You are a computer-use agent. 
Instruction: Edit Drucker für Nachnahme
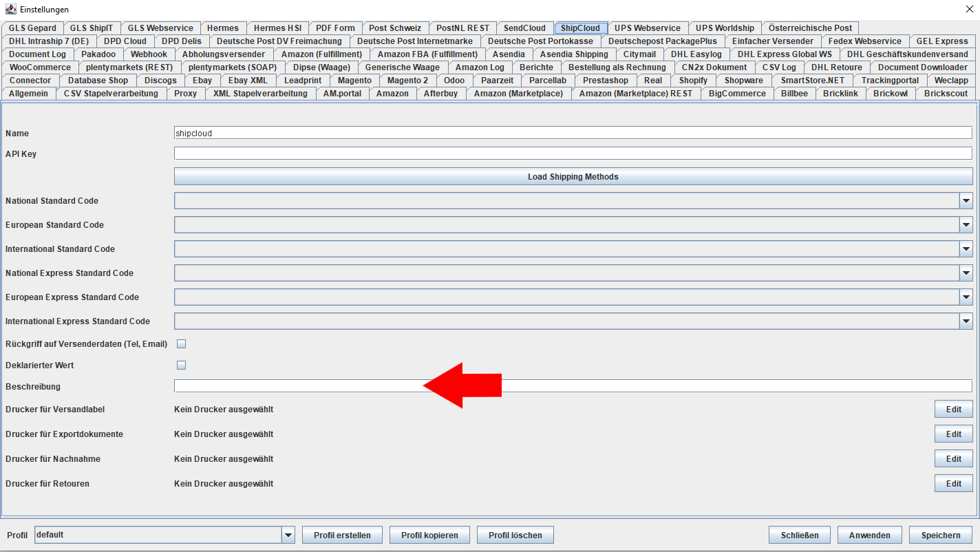pyautogui.click(x=953, y=459)
